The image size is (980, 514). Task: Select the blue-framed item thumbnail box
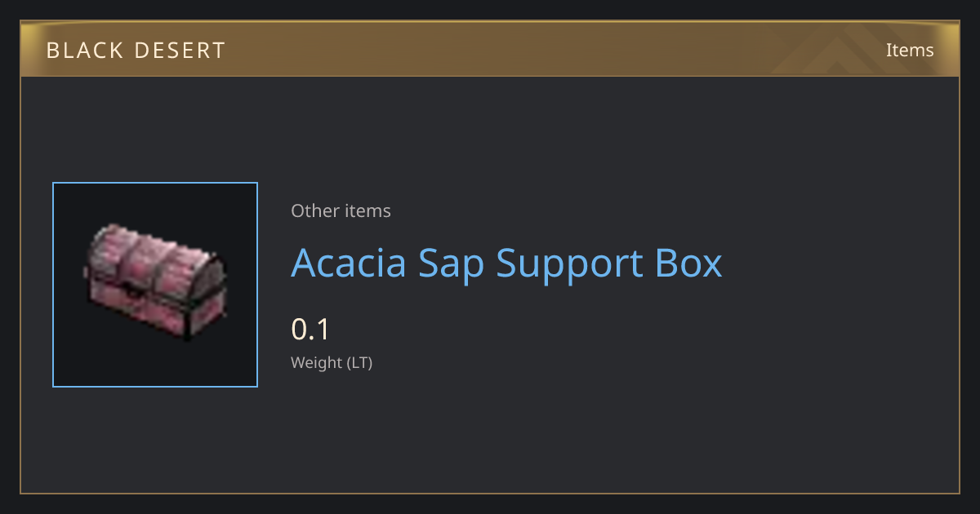155,285
